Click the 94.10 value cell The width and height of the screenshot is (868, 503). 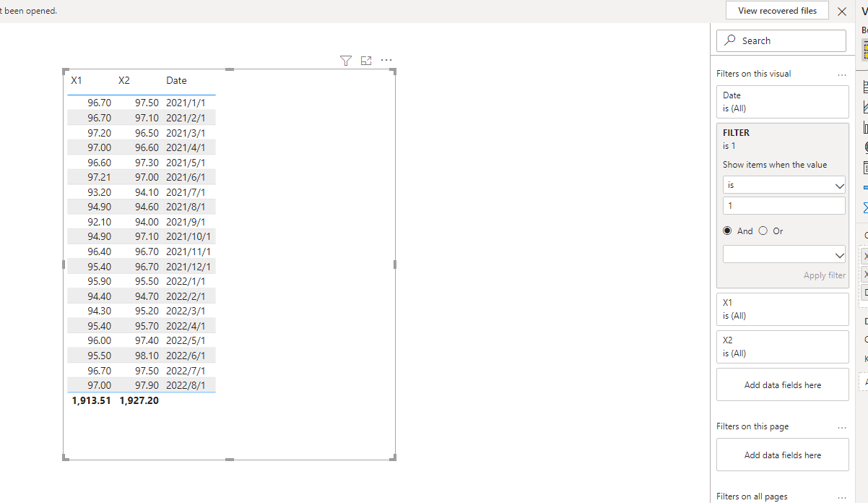coord(147,192)
